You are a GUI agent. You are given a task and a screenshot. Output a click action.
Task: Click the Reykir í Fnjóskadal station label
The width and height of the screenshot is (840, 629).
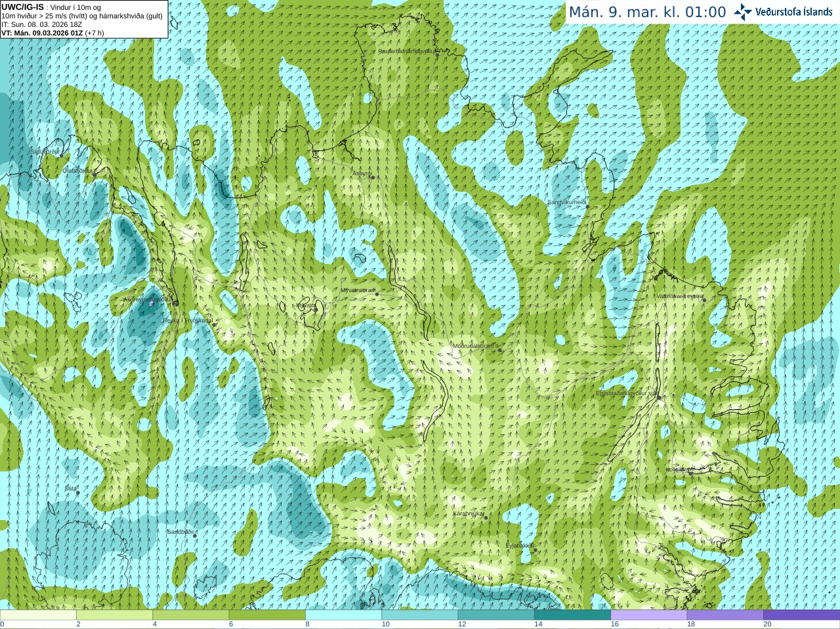click(188, 320)
